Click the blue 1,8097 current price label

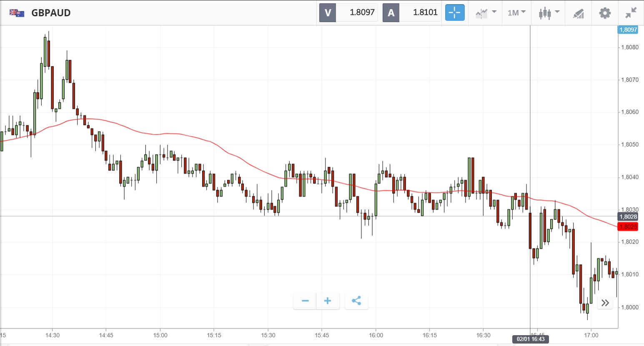(628, 30)
